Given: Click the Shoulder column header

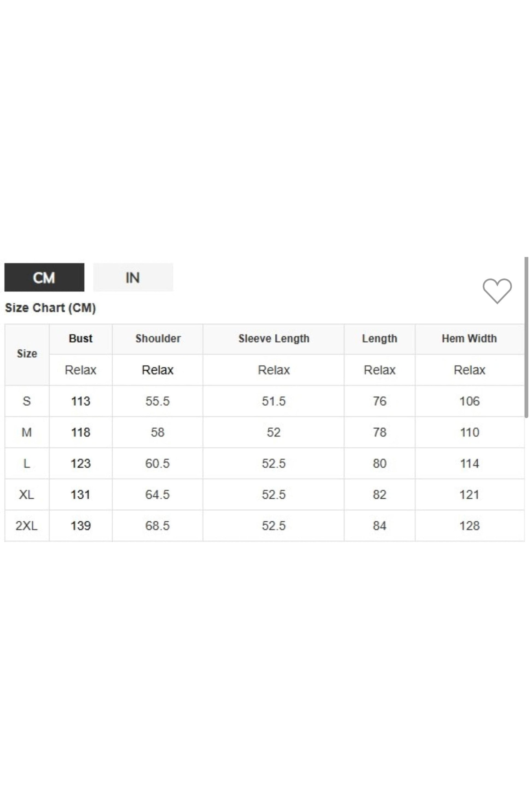Looking at the screenshot, I should point(158,338).
